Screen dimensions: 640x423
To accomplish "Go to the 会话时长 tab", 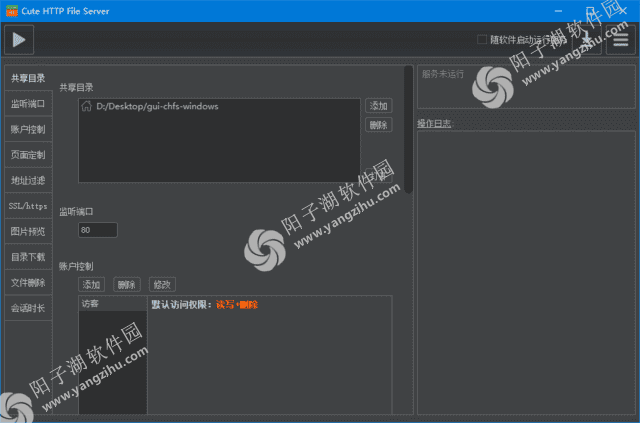I will tap(28, 308).
